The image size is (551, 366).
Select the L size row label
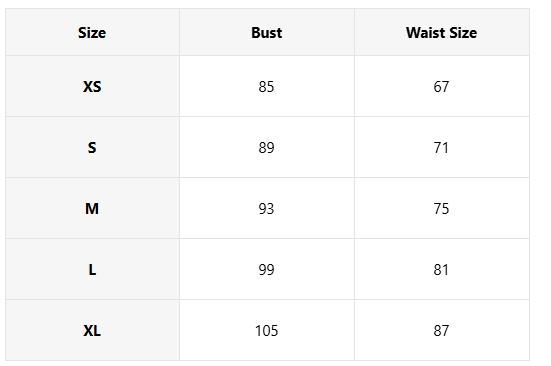pos(92,270)
